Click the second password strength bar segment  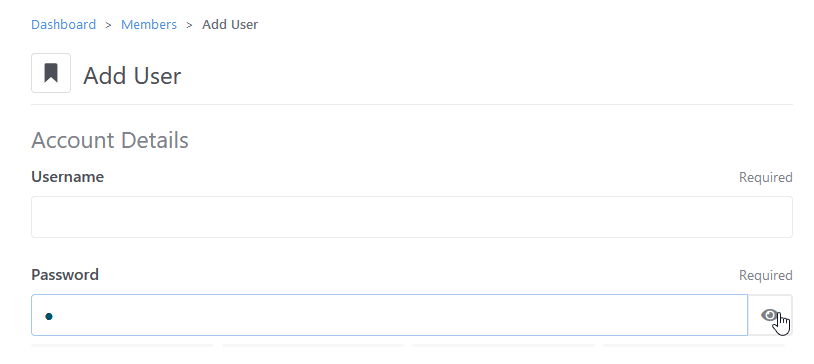click(x=313, y=345)
